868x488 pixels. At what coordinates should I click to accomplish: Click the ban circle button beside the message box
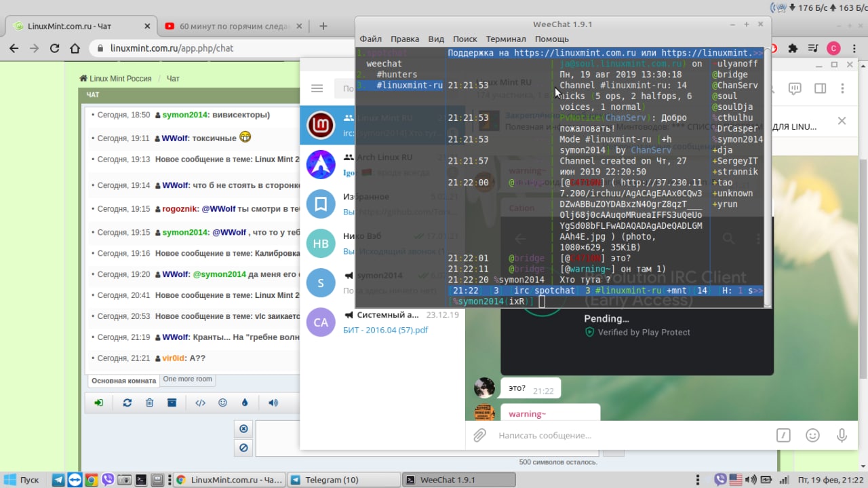point(243,447)
